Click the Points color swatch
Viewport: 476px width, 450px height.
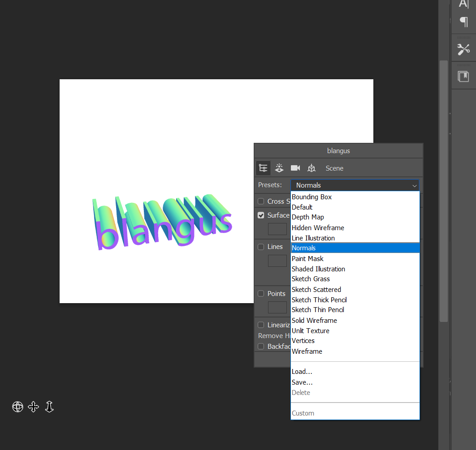(x=277, y=307)
